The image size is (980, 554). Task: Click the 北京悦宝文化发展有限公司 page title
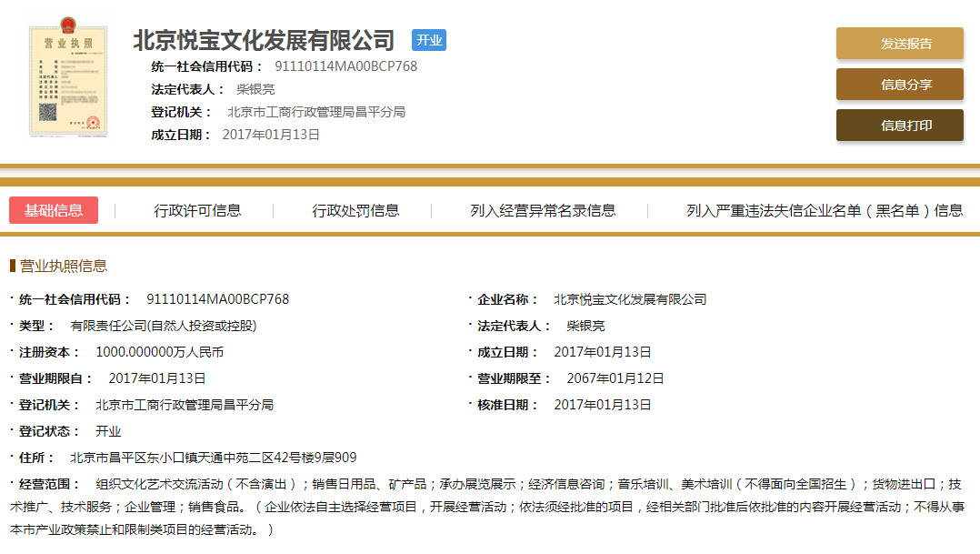click(x=264, y=41)
